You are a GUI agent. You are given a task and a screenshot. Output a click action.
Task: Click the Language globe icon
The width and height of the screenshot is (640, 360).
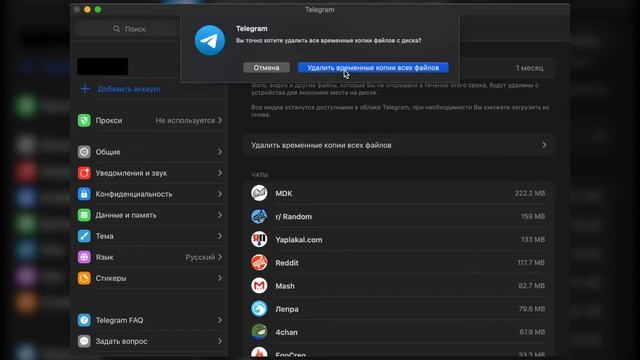[x=84, y=257]
